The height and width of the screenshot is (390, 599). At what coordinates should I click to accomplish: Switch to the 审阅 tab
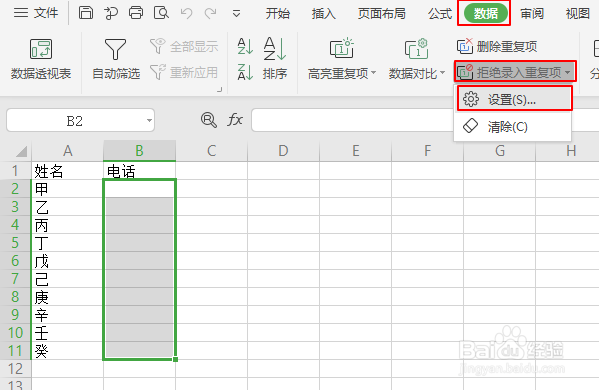pos(532,14)
